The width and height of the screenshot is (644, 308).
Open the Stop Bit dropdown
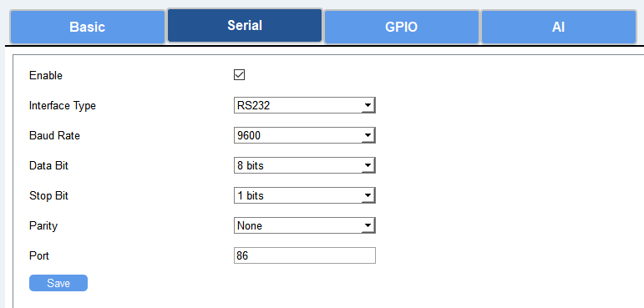(x=305, y=195)
